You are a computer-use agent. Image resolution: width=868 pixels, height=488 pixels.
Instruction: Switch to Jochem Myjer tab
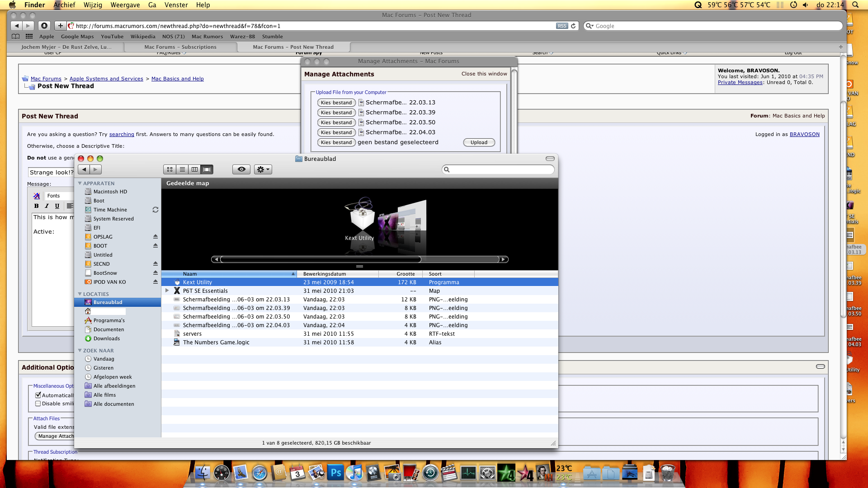tap(66, 47)
